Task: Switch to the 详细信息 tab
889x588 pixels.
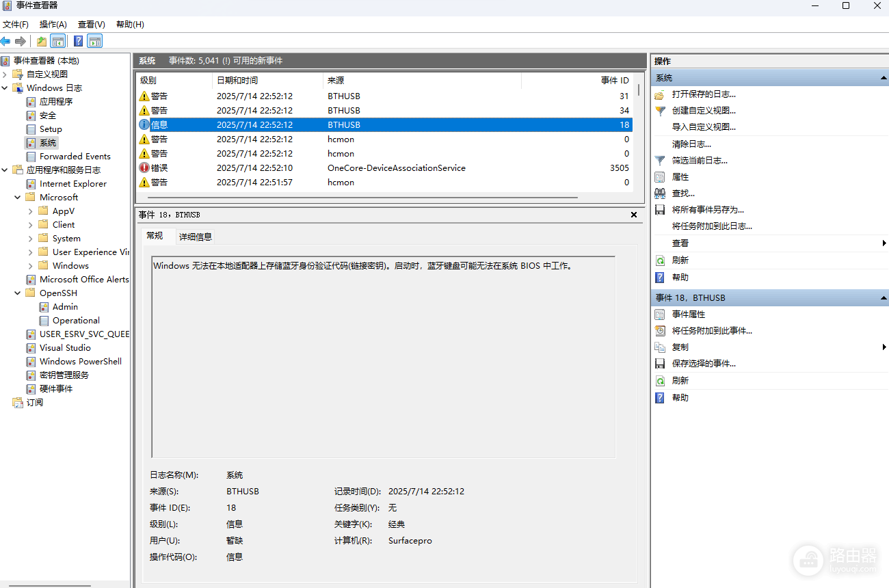Action: pos(196,237)
